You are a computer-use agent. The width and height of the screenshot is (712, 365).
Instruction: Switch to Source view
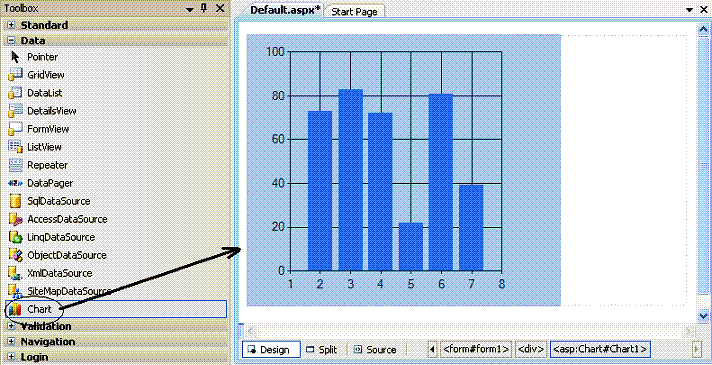click(x=375, y=350)
